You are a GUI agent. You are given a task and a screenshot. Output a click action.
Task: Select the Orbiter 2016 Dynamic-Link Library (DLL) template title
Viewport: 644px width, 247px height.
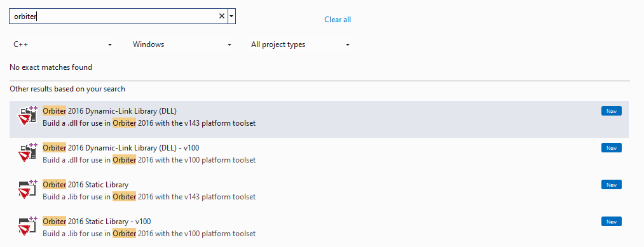tap(109, 110)
